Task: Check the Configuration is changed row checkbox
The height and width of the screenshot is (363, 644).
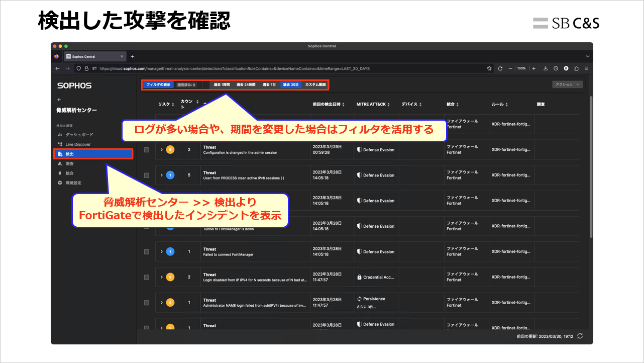Action: point(147,150)
